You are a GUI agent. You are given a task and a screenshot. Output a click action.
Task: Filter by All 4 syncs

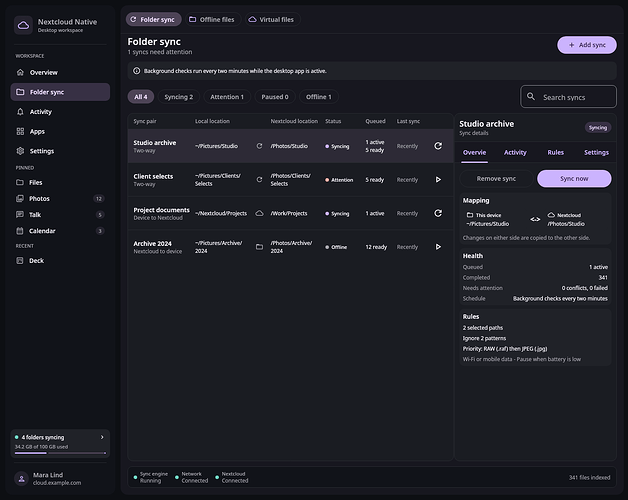pos(141,97)
